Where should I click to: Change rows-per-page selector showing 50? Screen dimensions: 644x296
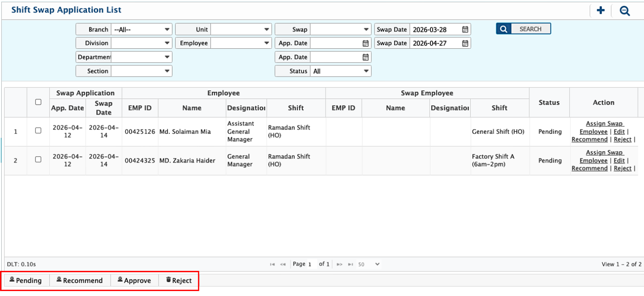[x=369, y=265]
